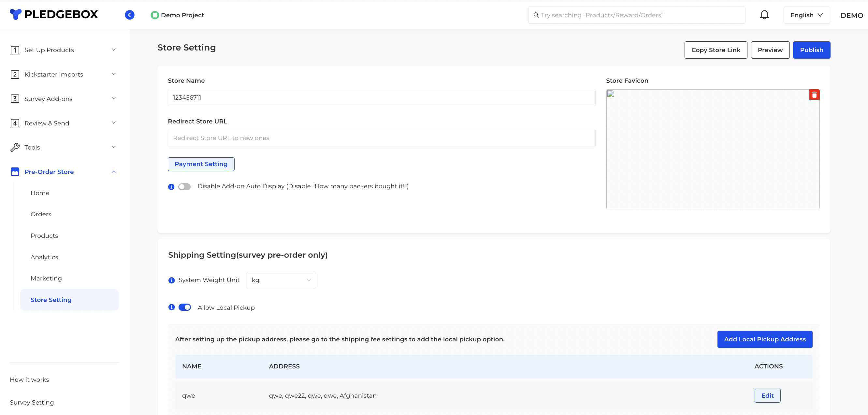Click the DEMO account label
Screen dimensions: 868x415
[x=851, y=16]
